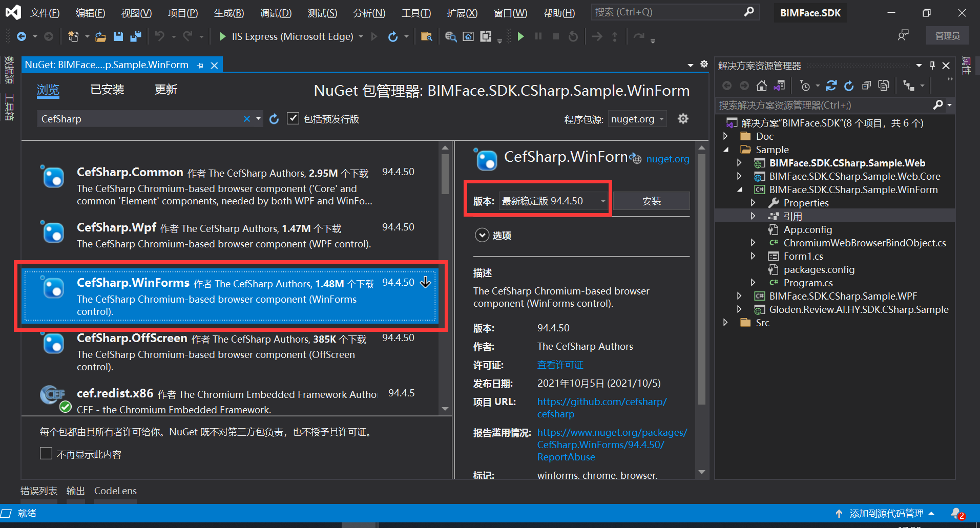Open the github.com/cefsharp project URL link
The height and width of the screenshot is (528, 980).
602,408
